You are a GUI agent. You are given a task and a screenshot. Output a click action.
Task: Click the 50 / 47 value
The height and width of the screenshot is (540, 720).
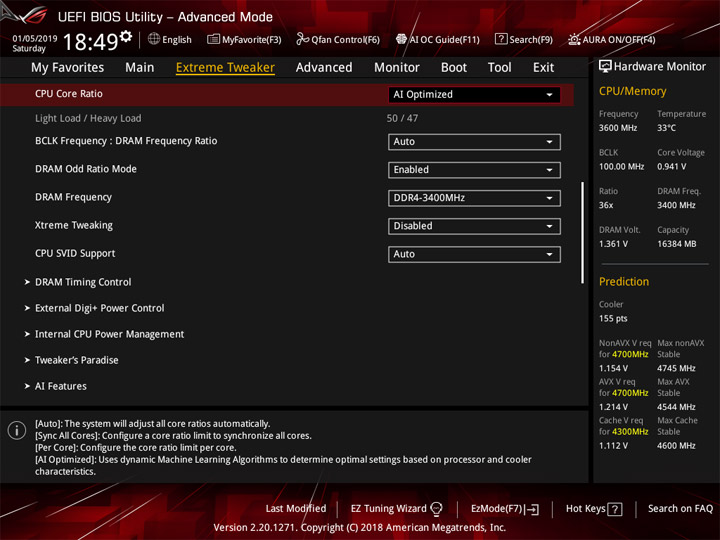[402, 118]
